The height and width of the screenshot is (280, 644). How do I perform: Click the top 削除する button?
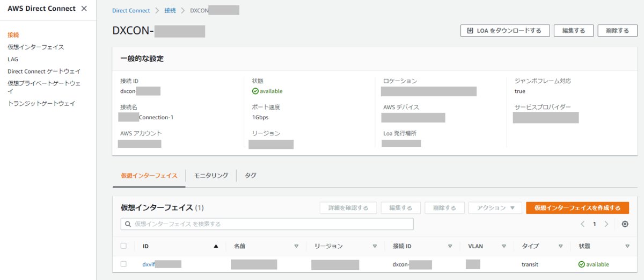[x=617, y=31]
